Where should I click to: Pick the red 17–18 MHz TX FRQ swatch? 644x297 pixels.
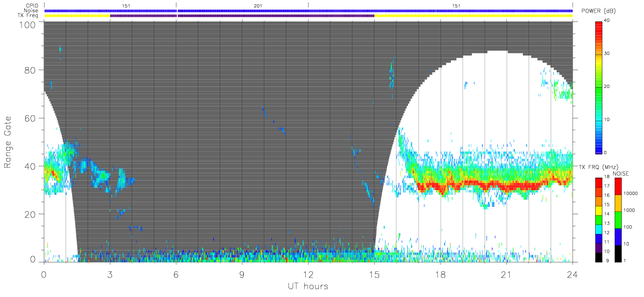tap(599, 182)
